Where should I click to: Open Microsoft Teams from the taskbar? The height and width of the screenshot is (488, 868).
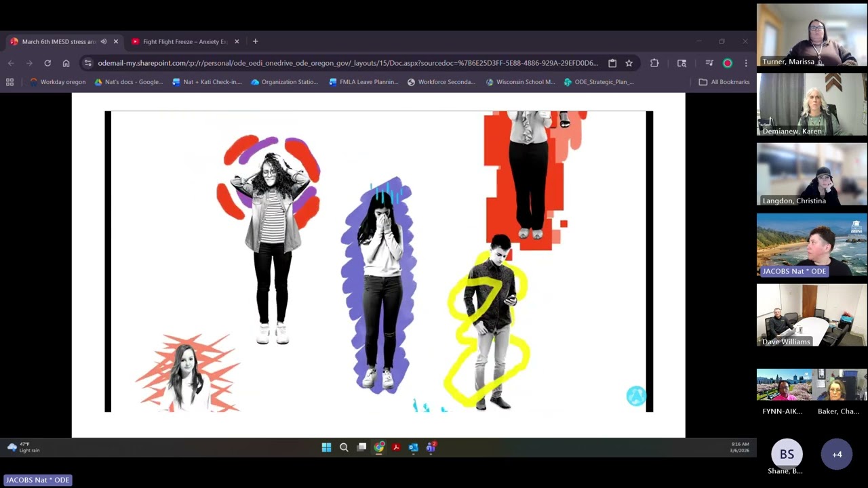click(x=431, y=447)
